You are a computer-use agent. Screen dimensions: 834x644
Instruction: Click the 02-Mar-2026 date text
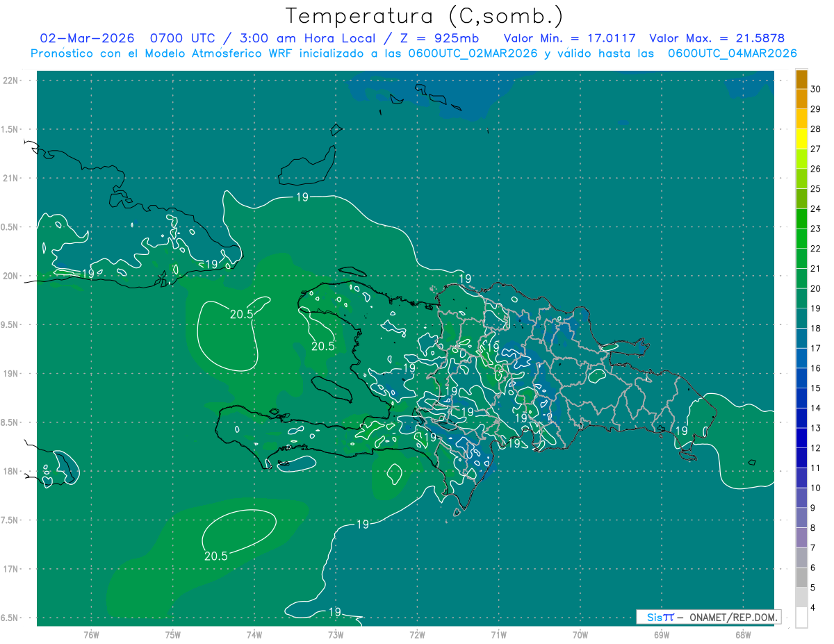click(x=87, y=38)
